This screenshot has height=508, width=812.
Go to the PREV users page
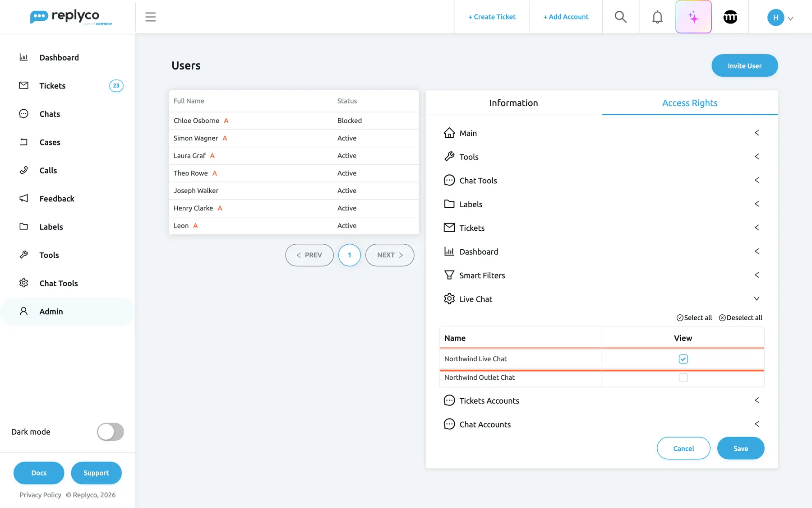click(x=309, y=255)
